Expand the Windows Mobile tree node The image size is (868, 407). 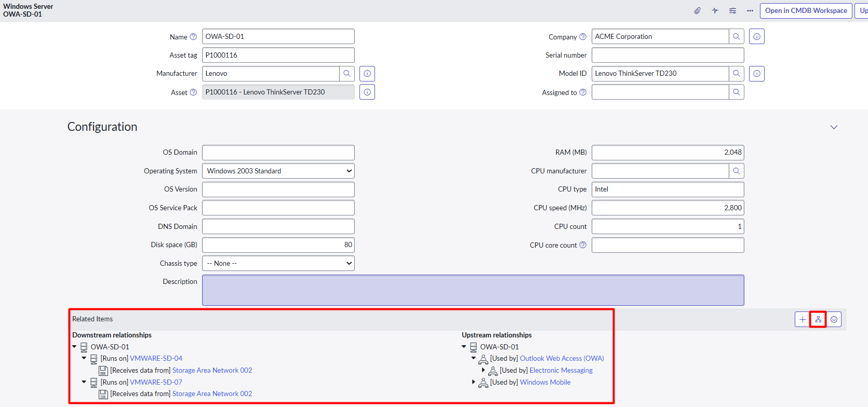474,382
